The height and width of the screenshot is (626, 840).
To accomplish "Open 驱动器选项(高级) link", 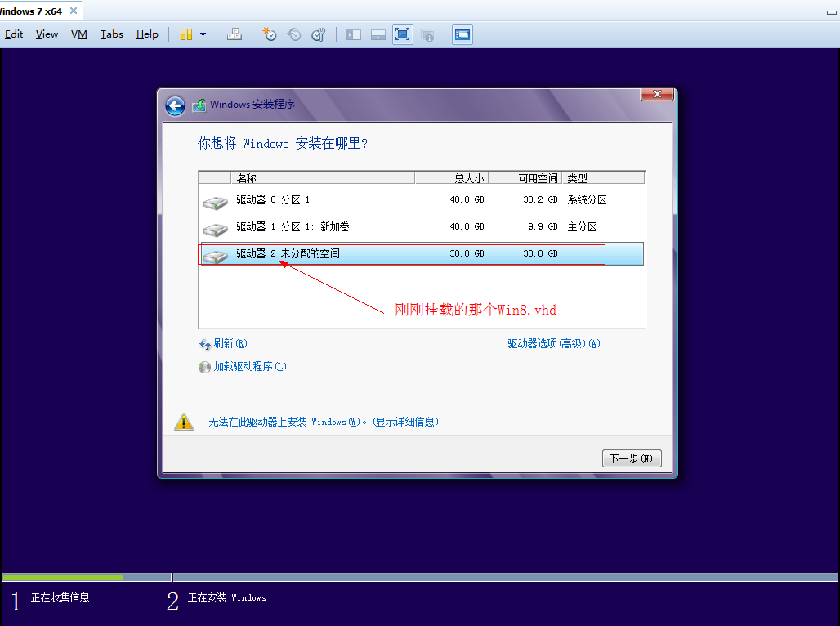I will [554, 343].
